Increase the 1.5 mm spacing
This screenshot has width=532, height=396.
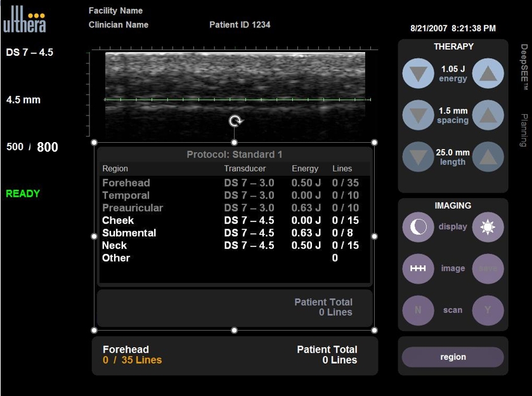coord(488,115)
